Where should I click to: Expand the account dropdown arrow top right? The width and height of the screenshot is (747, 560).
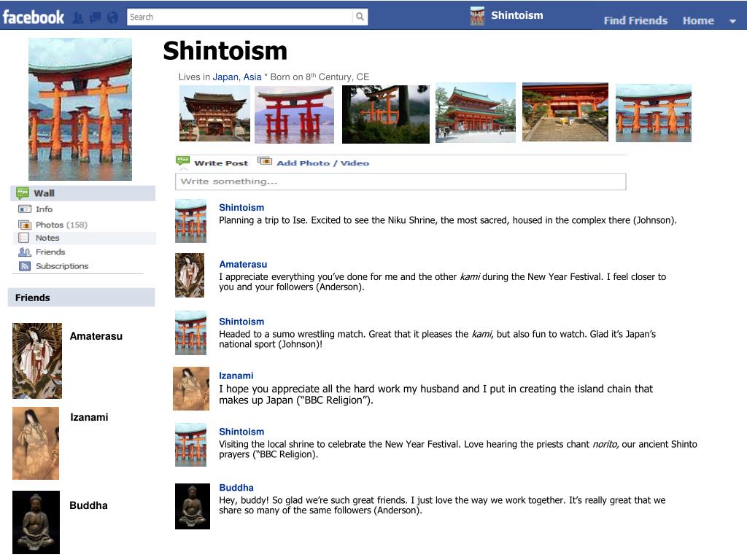pos(733,21)
